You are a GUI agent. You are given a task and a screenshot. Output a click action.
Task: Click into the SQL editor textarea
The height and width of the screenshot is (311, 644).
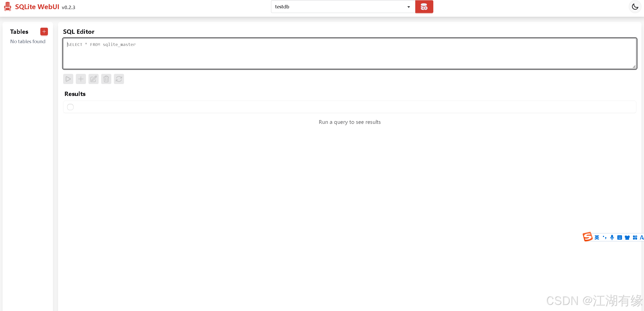point(350,54)
